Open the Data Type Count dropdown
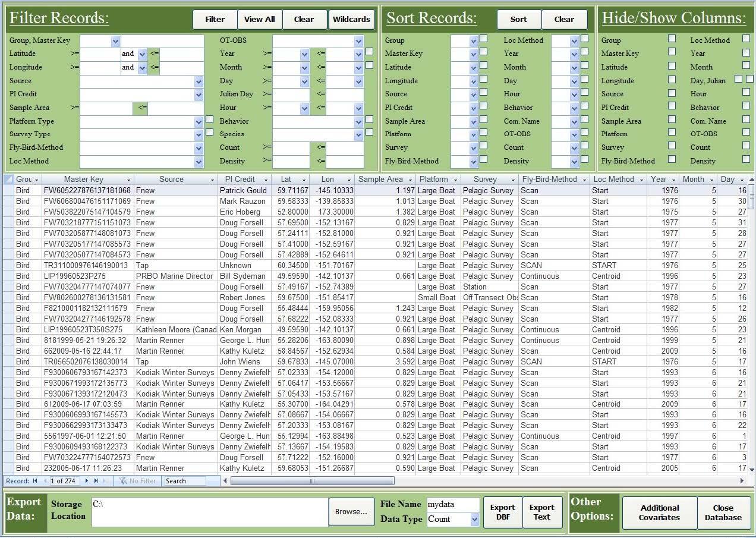This screenshot has height=538, width=756. tap(474, 520)
